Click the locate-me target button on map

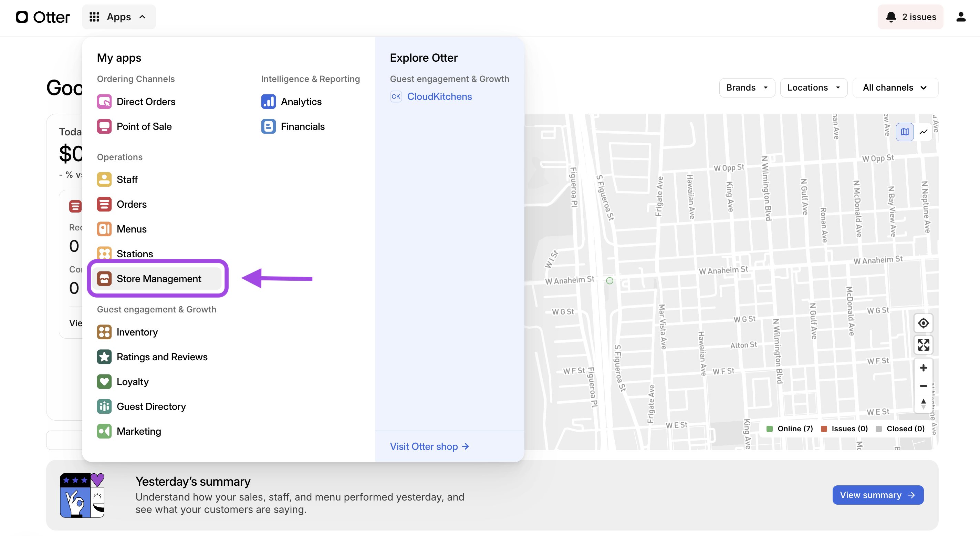tap(923, 323)
